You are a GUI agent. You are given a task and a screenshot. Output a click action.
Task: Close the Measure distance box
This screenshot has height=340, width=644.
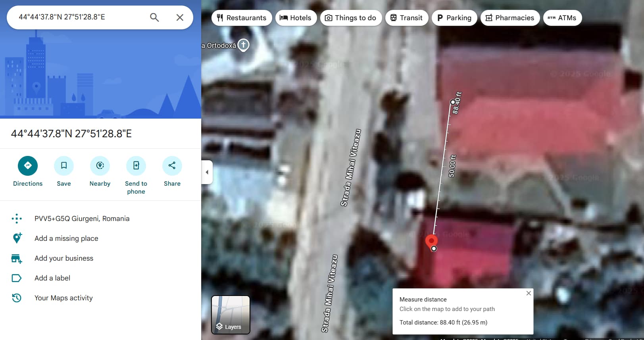[529, 293]
